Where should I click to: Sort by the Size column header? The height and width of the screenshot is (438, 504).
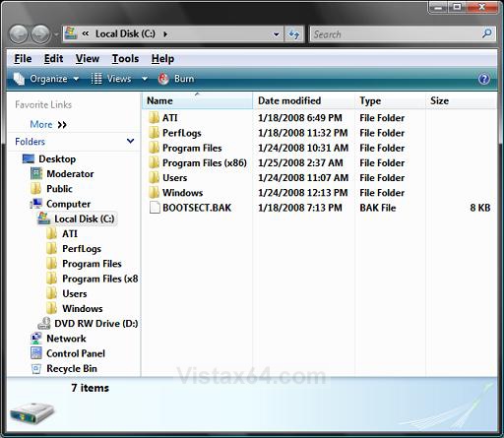tap(461, 100)
